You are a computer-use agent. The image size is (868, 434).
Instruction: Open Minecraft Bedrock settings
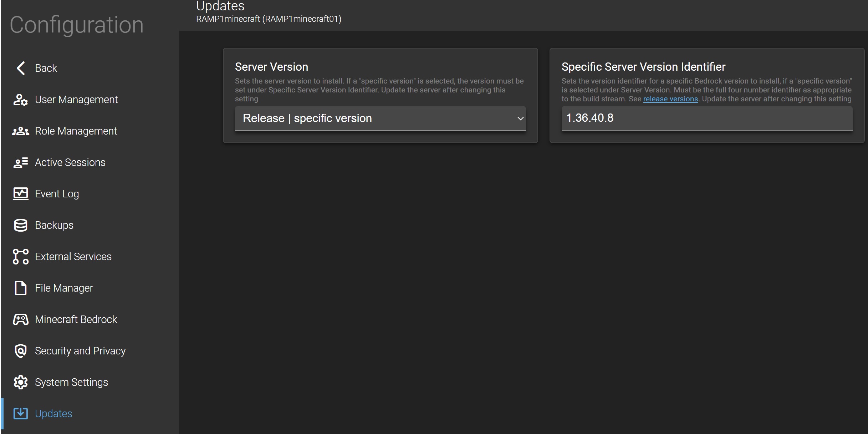tap(76, 319)
